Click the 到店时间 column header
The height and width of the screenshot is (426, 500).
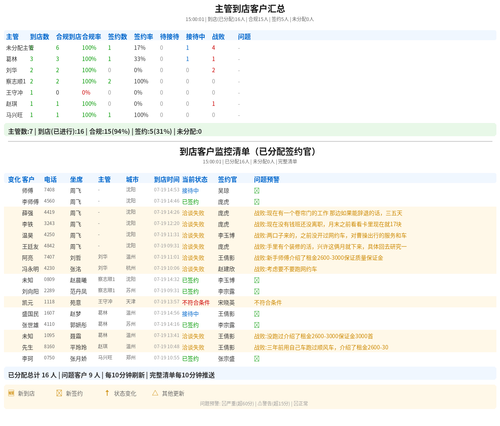(x=167, y=179)
